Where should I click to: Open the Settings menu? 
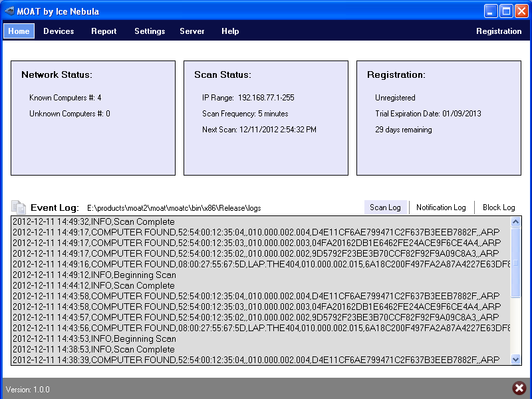[150, 31]
